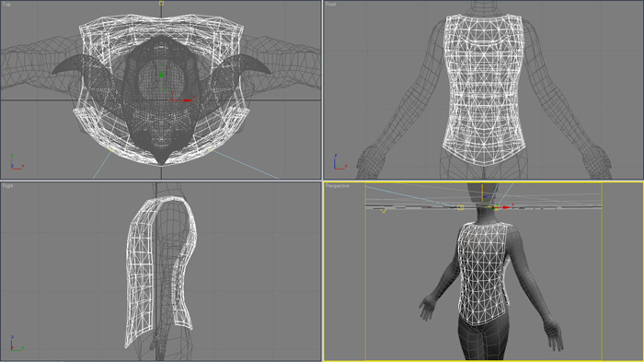
Task: Click the gizmo XY plane handle in Top viewport
Action: [x=167, y=96]
